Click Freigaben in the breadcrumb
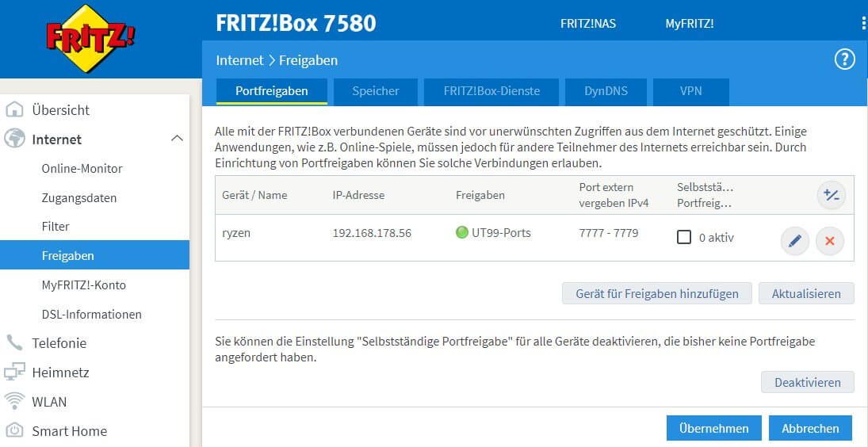 [308, 59]
